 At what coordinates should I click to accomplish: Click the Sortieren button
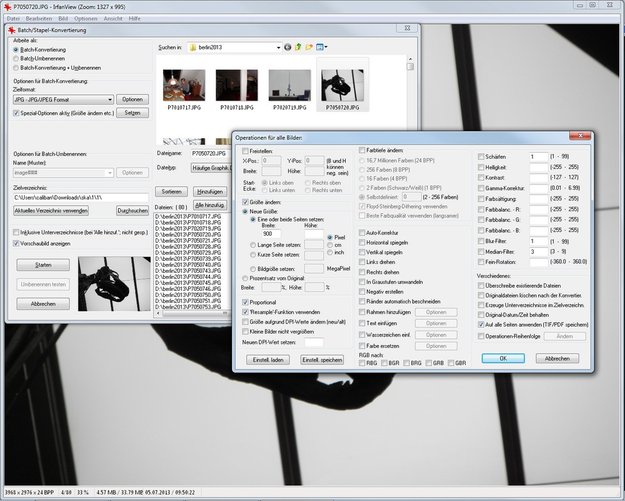point(171,192)
